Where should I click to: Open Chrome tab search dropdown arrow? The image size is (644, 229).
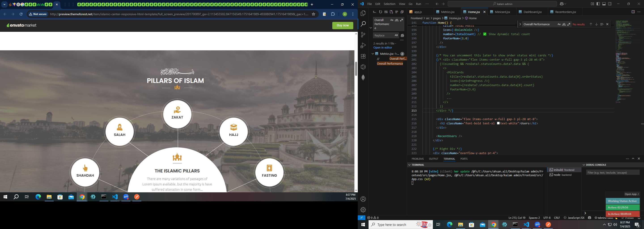(x=4, y=4)
